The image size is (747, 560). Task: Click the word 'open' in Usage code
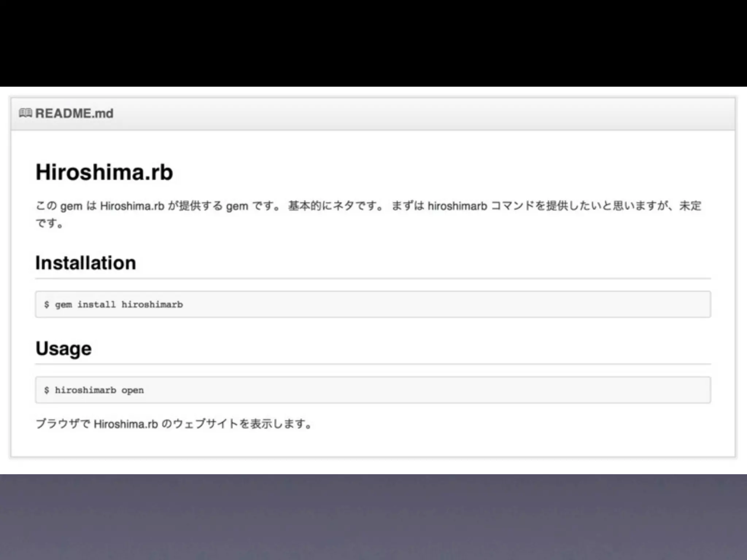pos(132,390)
